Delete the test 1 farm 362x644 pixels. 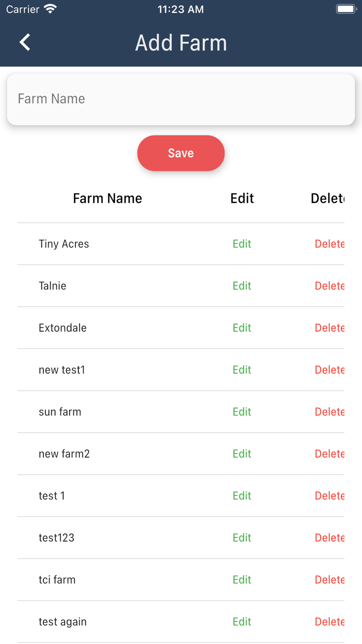tap(329, 495)
